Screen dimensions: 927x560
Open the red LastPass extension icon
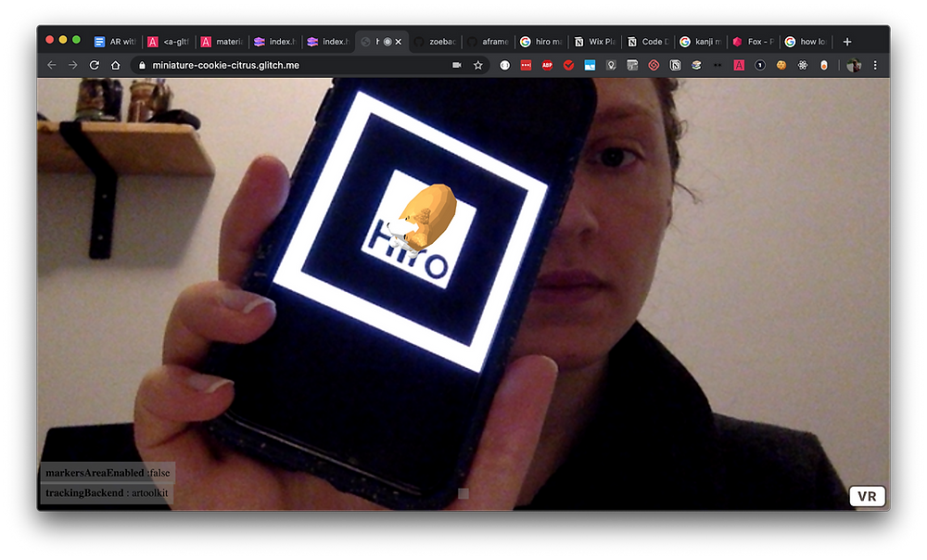coord(526,65)
